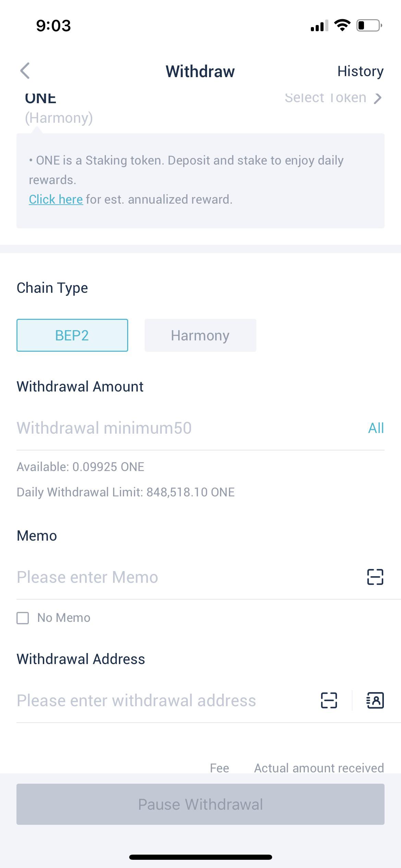Tap the Fee label near the bottom
The width and height of the screenshot is (401, 868).
point(220,768)
